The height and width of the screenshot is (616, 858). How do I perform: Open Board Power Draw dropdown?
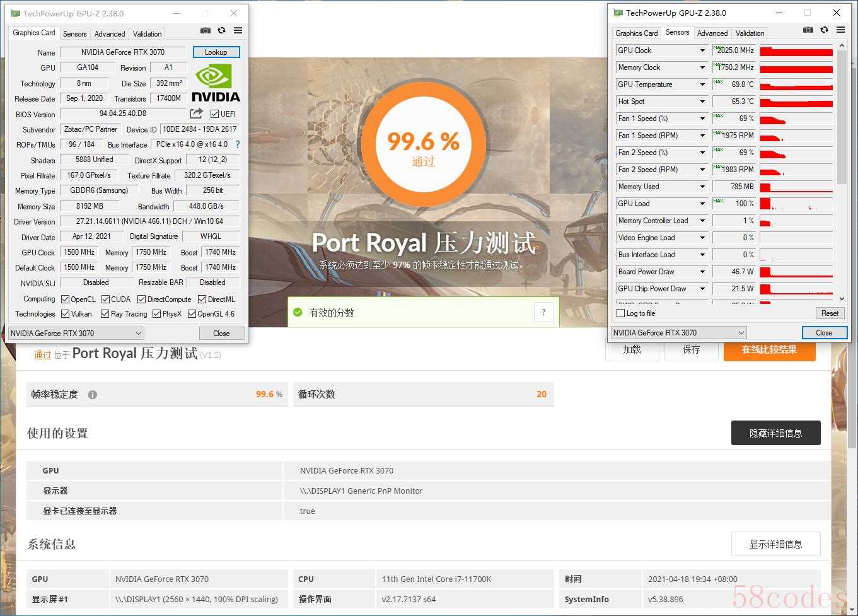click(702, 272)
